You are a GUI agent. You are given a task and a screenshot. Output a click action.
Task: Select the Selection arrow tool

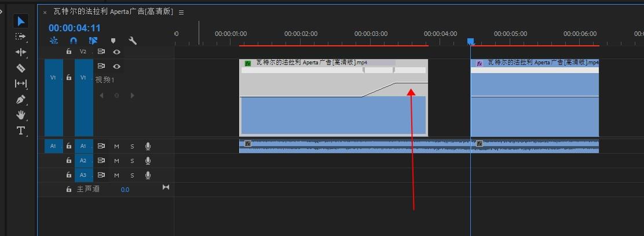[21, 21]
